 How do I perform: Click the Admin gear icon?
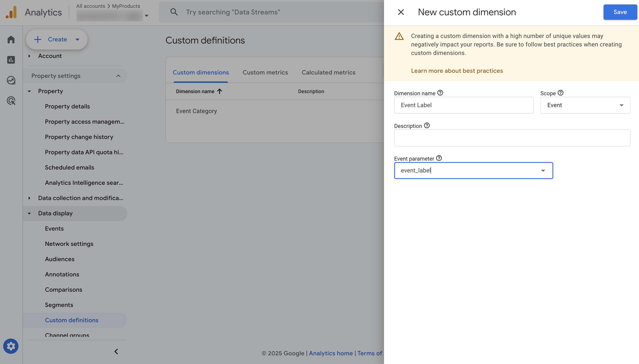pos(11,346)
